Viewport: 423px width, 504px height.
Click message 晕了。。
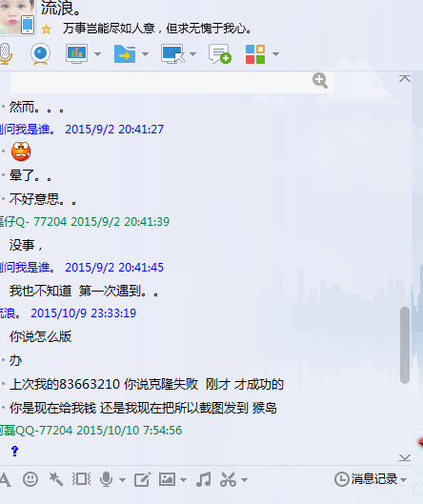(x=30, y=176)
